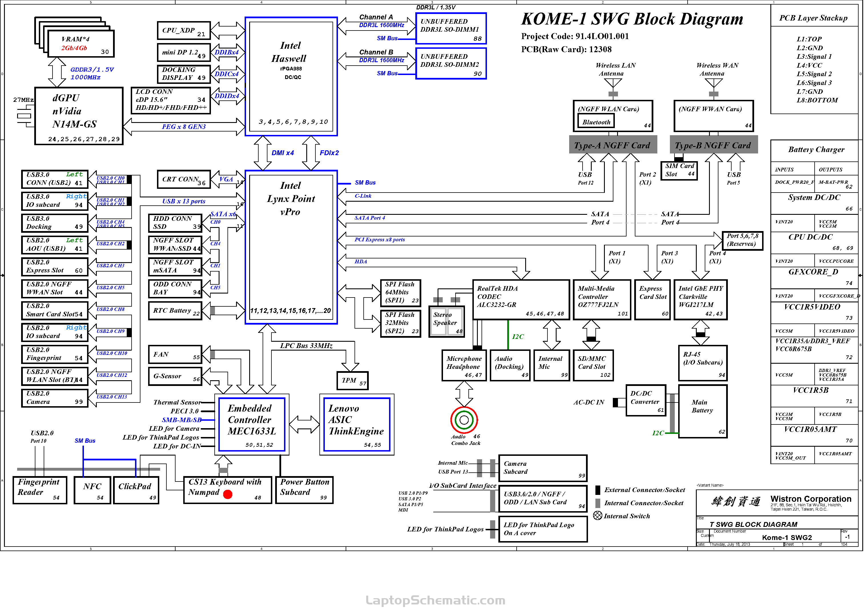Screen dimensions: 868x613
Task: Select the VRAM*4 2Gb/4Gb block
Action: pos(81,44)
